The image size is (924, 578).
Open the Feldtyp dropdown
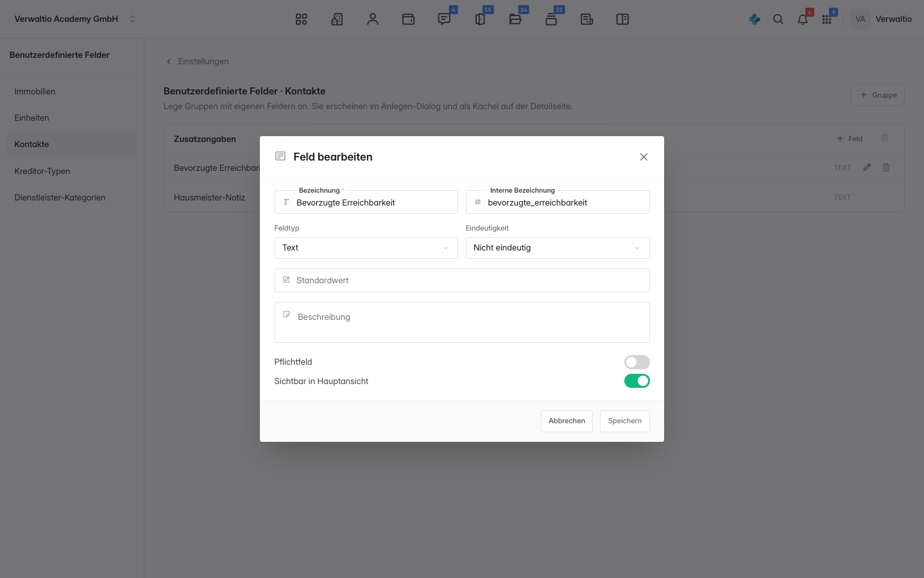pyautogui.click(x=366, y=248)
